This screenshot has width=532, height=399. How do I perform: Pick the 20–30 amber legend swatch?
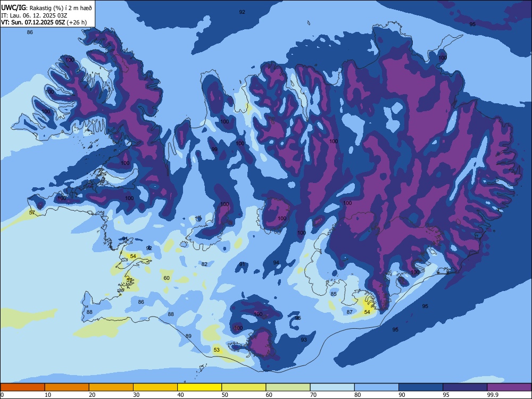tap(111, 387)
